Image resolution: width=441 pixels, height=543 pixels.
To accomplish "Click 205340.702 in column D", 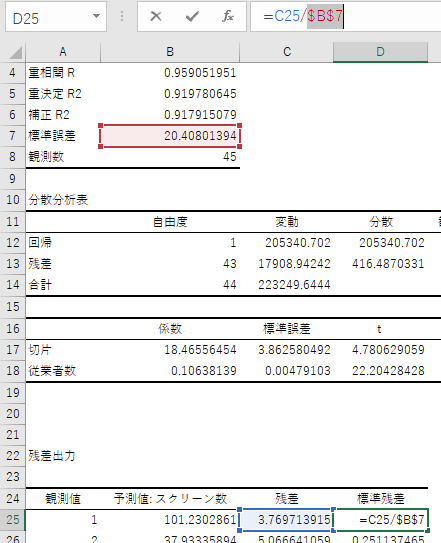I will (391, 243).
